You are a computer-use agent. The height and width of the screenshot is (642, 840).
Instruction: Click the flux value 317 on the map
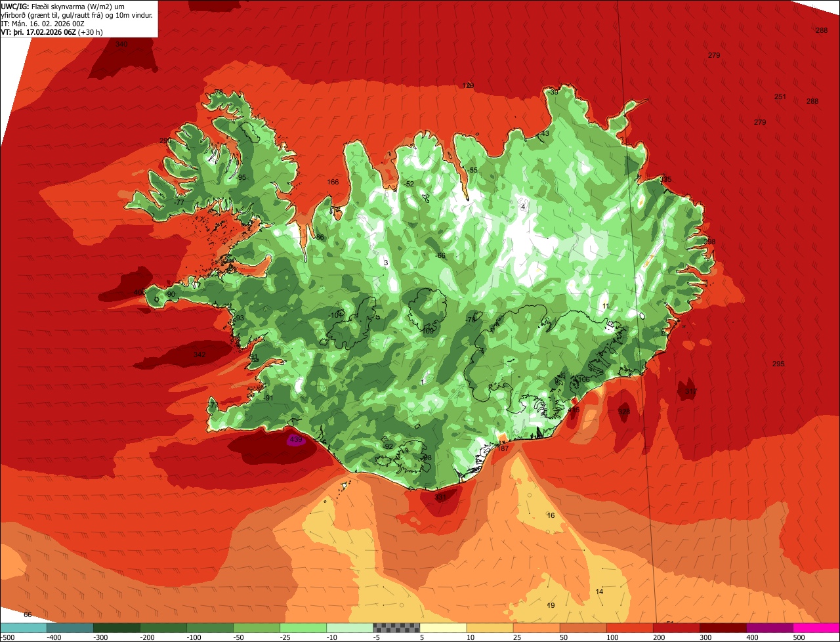(690, 391)
